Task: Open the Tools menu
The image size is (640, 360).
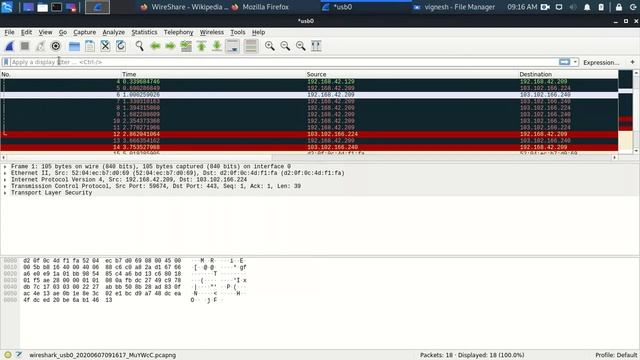Action: tap(238, 32)
